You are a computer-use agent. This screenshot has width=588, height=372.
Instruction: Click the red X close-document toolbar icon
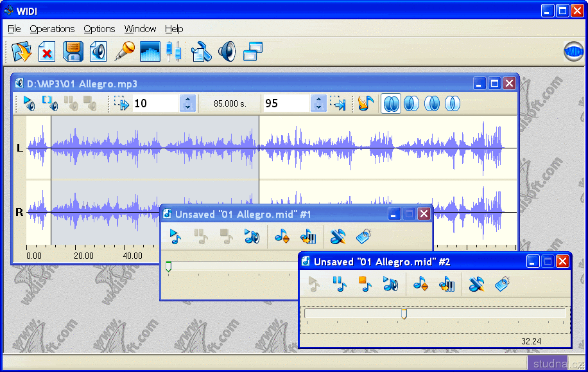pyautogui.click(x=47, y=51)
